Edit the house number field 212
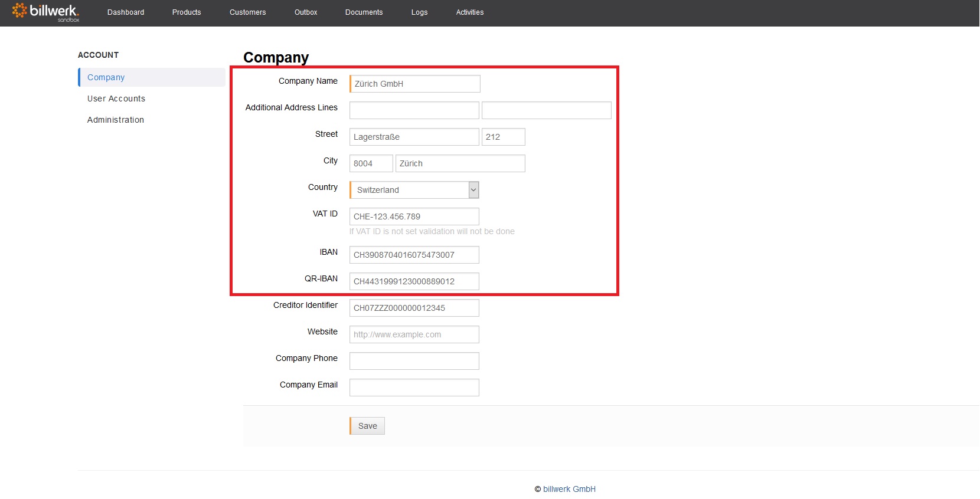 (504, 137)
